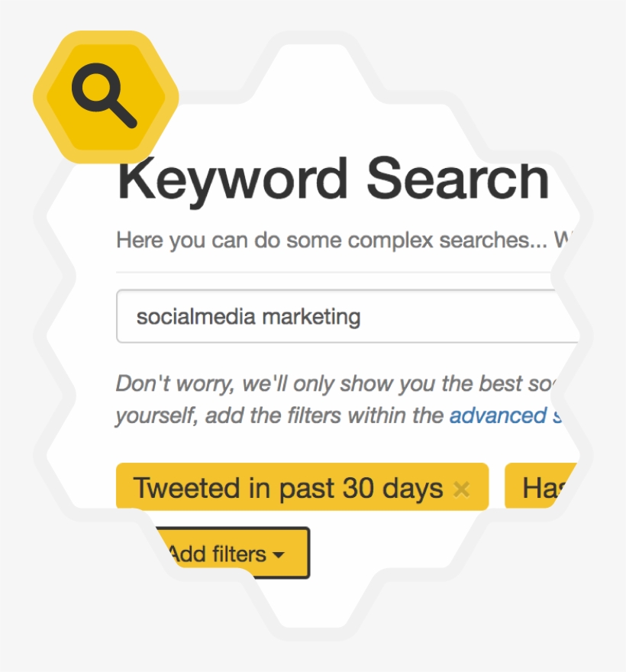Image resolution: width=626 pixels, height=672 pixels.
Task: Click the word 'Search' in the title
Action: pyautogui.click(x=457, y=179)
